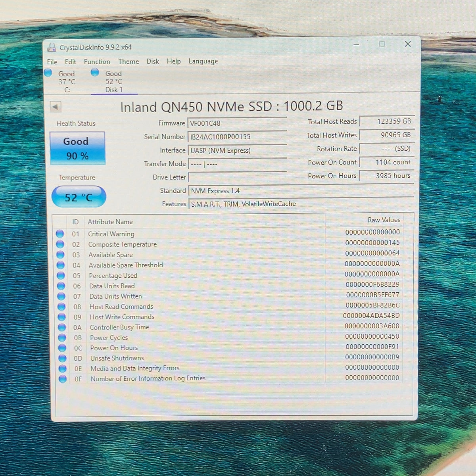
Task: Select the Composite Temperature attribute name
Action: [123, 244]
